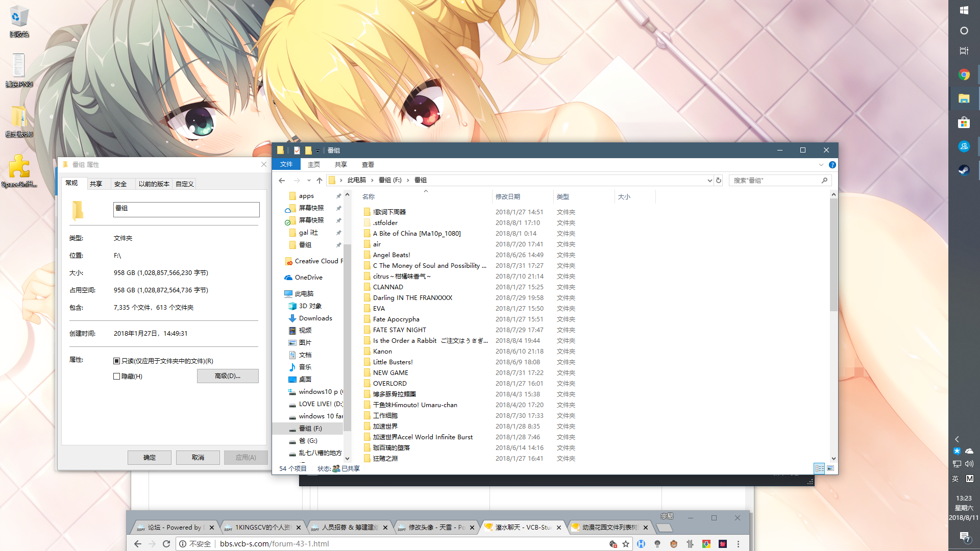Go up one folder level
This screenshot has height=551, width=980.
click(x=320, y=180)
